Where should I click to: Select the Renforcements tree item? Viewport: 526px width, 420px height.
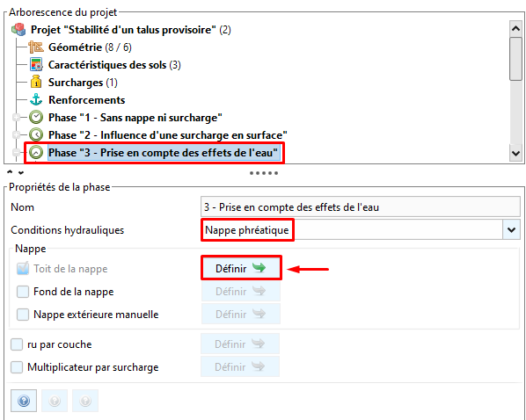click(x=86, y=100)
